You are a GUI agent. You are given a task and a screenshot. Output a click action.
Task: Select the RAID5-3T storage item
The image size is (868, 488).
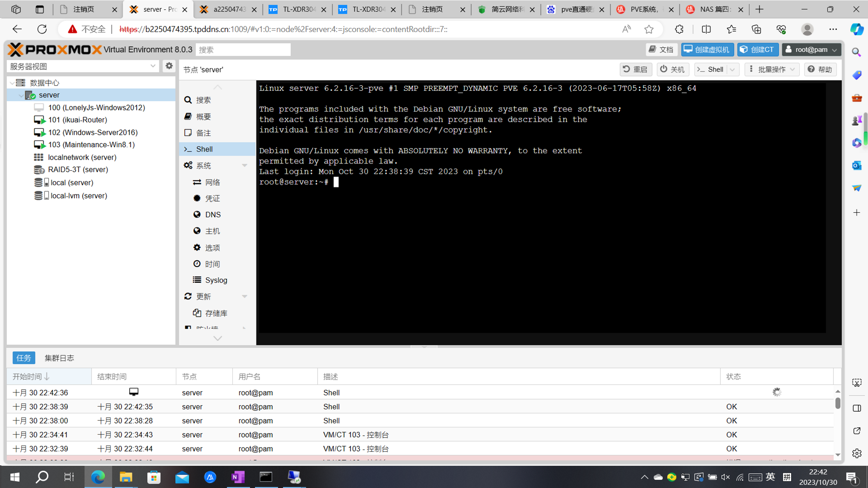point(78,169)
